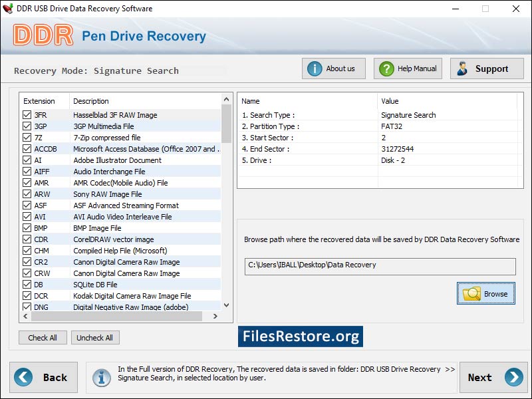This screenshot has height=399, width=532.
Task: Open the FilesRestore.org link
Action: pyautogui.click(x=301, y=336)
